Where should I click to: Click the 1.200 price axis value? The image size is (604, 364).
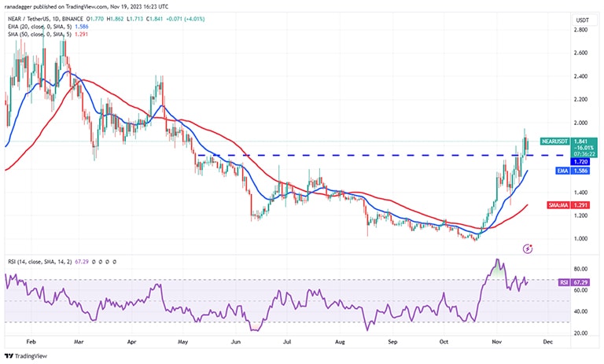(x=580, y=215)
